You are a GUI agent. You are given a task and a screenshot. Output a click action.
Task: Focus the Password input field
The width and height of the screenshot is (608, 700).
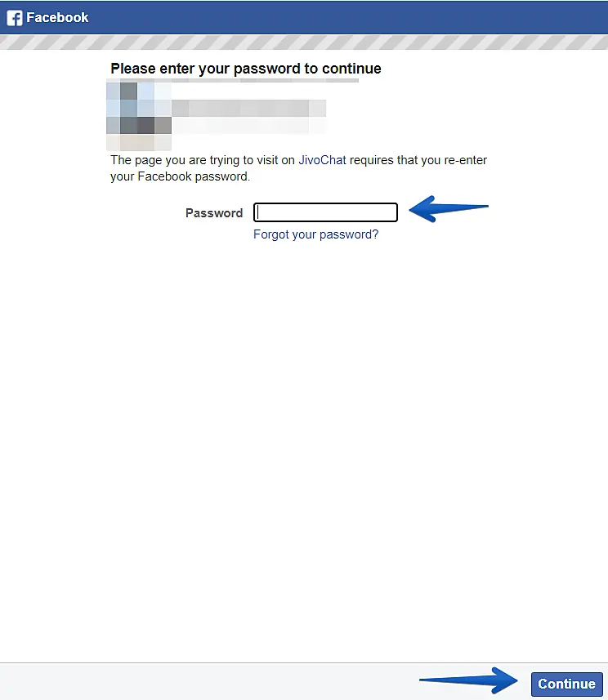click(x=325, y=212)
